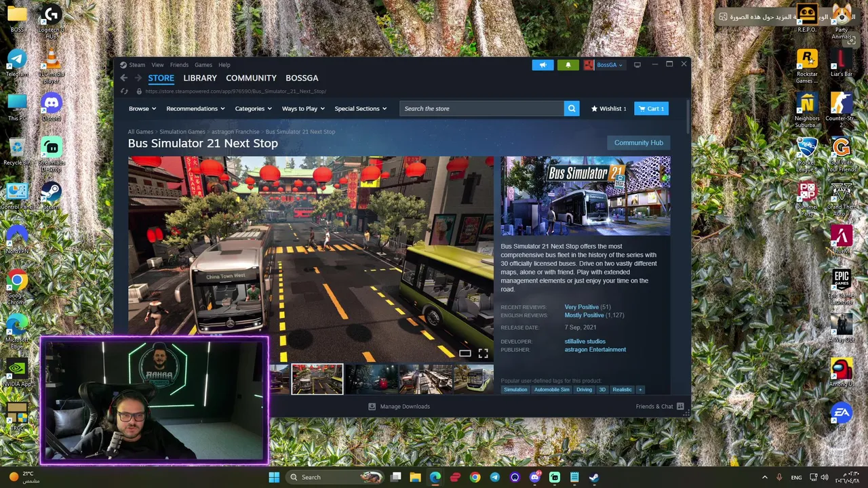Screen dimensions: 868x488
Task: Click Manage Downloads
Action: coord(399,407)
